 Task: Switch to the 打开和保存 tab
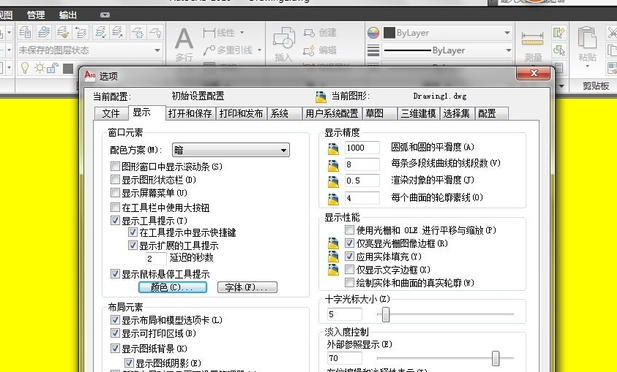(190, 113)
